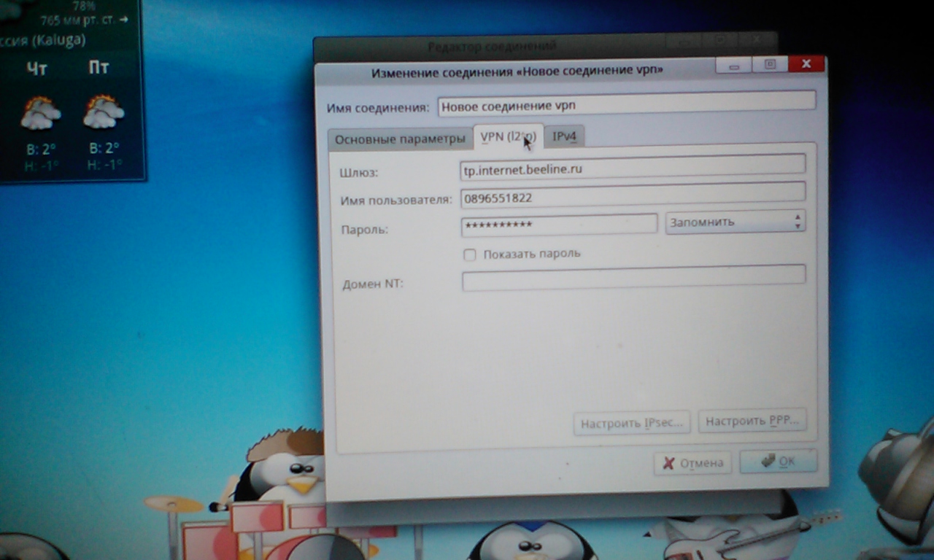Cancel with the Отмена button
Viewport: 934px width, 560px height.
pyautogui.click(x=693, y=463)
